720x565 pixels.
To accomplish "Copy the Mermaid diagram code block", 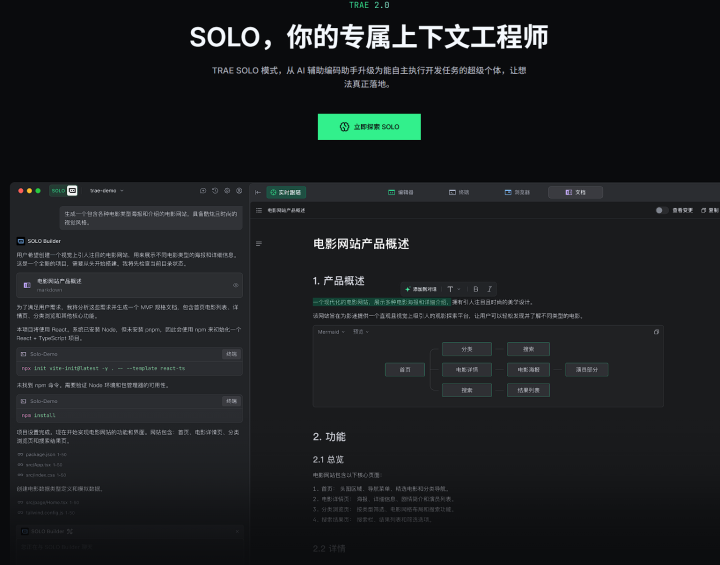I will click(656, 331).
